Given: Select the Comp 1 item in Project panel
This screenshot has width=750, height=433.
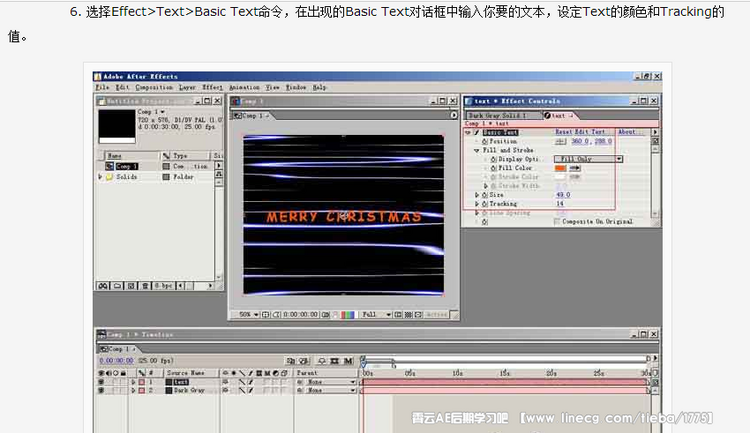Looking at the screenshot, I should pos(127,166).
